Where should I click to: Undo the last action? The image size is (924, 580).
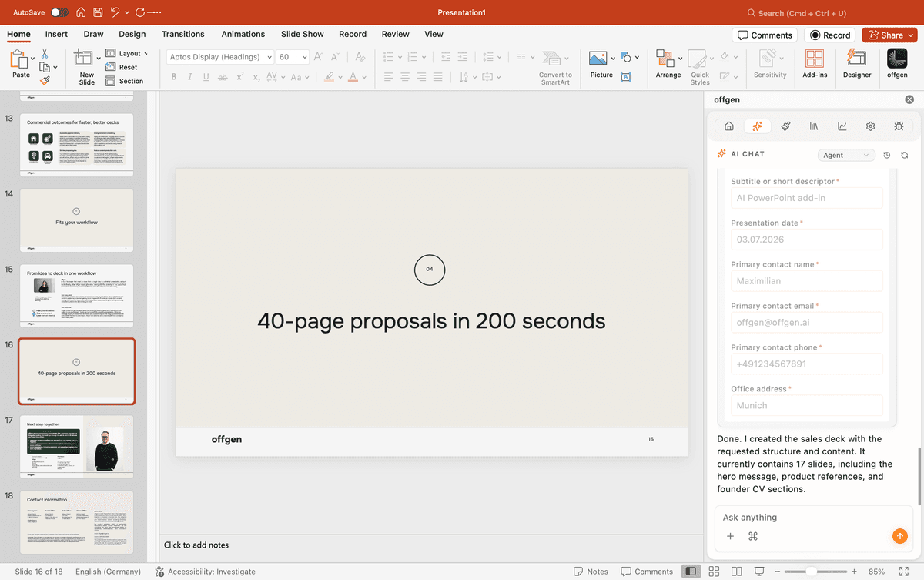[115, 12]
